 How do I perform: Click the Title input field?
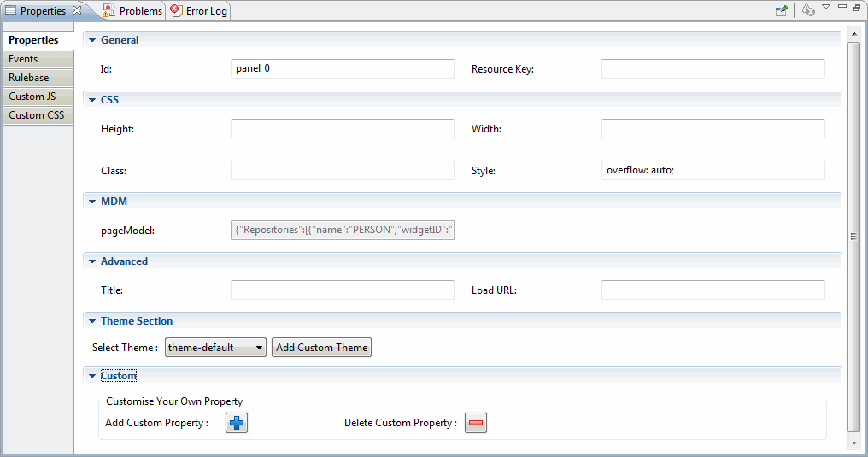click(x=342, y=290)
